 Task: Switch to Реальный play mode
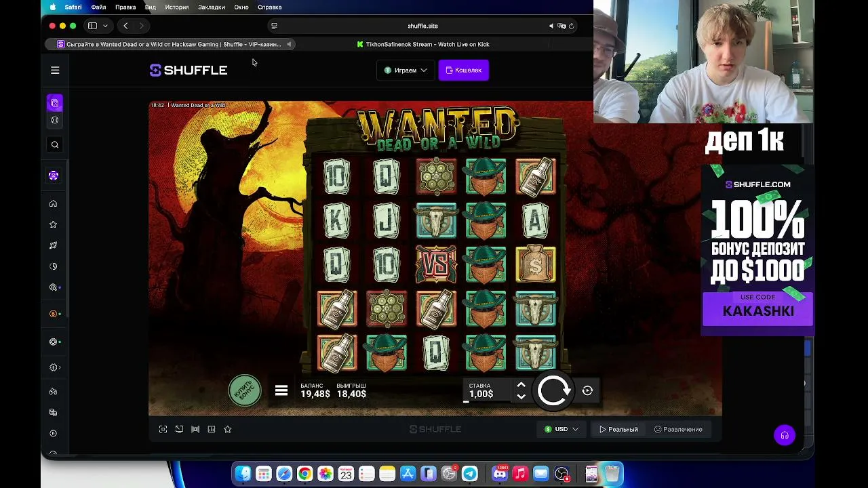618,429
